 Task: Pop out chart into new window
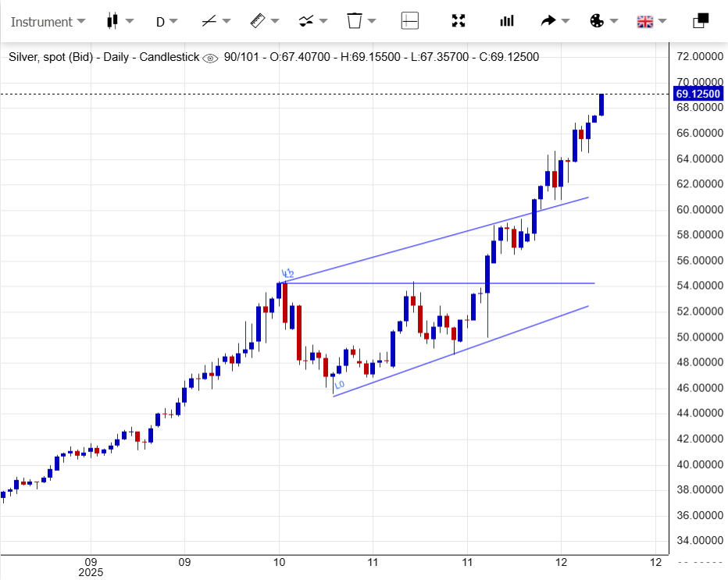point(701,21)
